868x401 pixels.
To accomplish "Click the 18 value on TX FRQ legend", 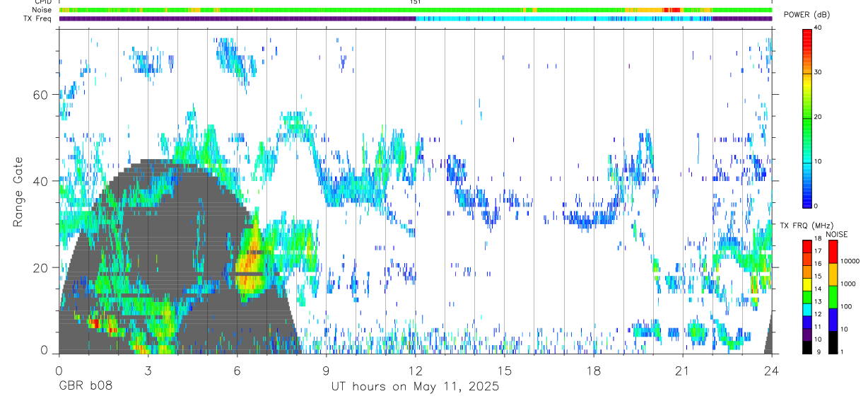I will (818, 240).
